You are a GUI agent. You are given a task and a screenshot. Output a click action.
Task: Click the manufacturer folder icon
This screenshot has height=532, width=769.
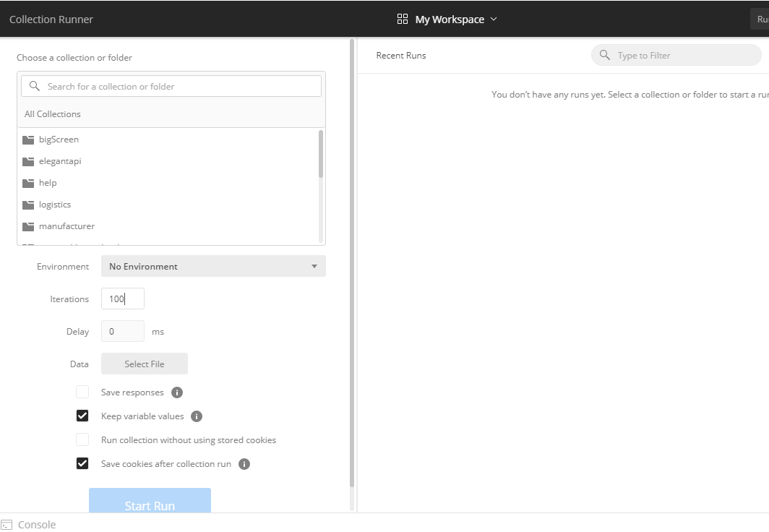[28, 226]
